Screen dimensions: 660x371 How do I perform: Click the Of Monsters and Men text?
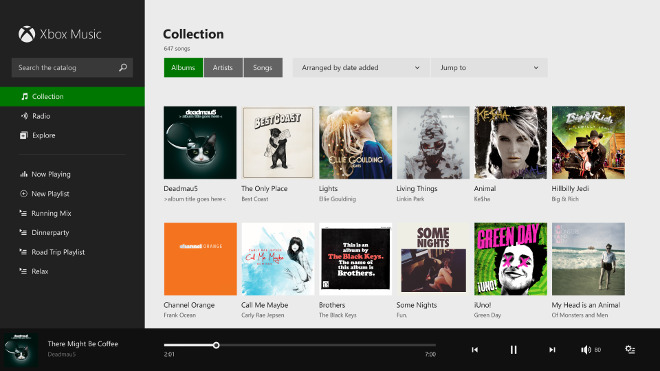(580, 315)
